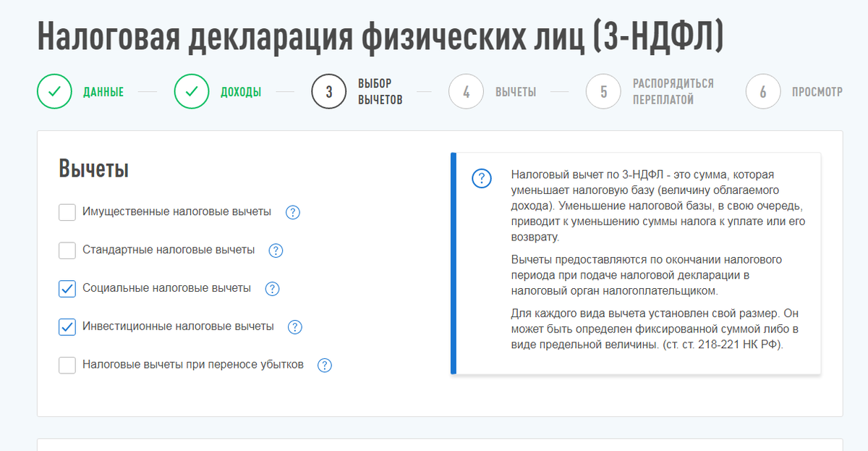The height and width of the screenshot is (451, 868).
Task: Go to the ДОХОДЫ step
Action: [241, 93]
